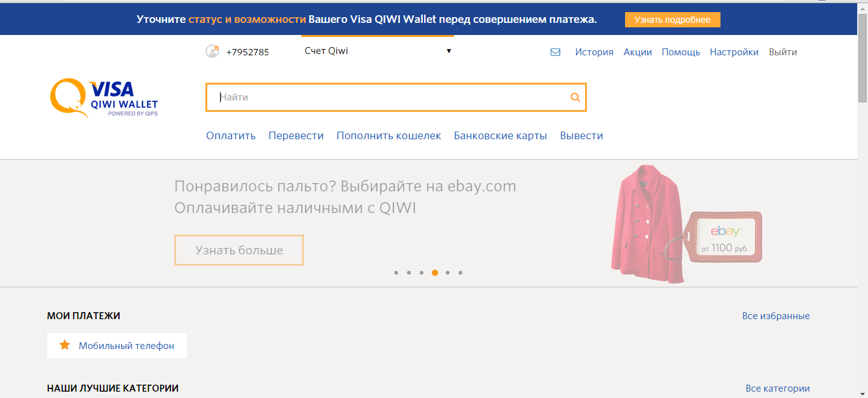The image size is (868, 398).
Task: Select the third banner slide dot
Action: click(422, 273)
